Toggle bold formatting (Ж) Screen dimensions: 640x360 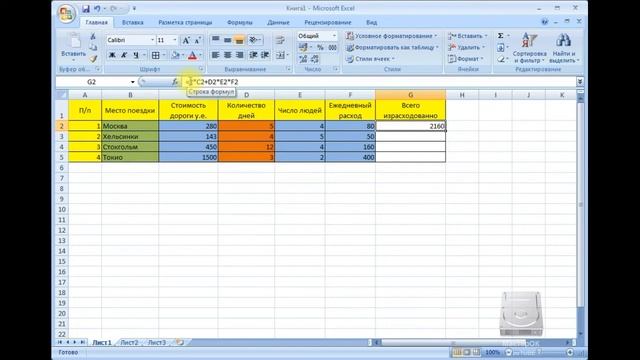pos(112,55)
